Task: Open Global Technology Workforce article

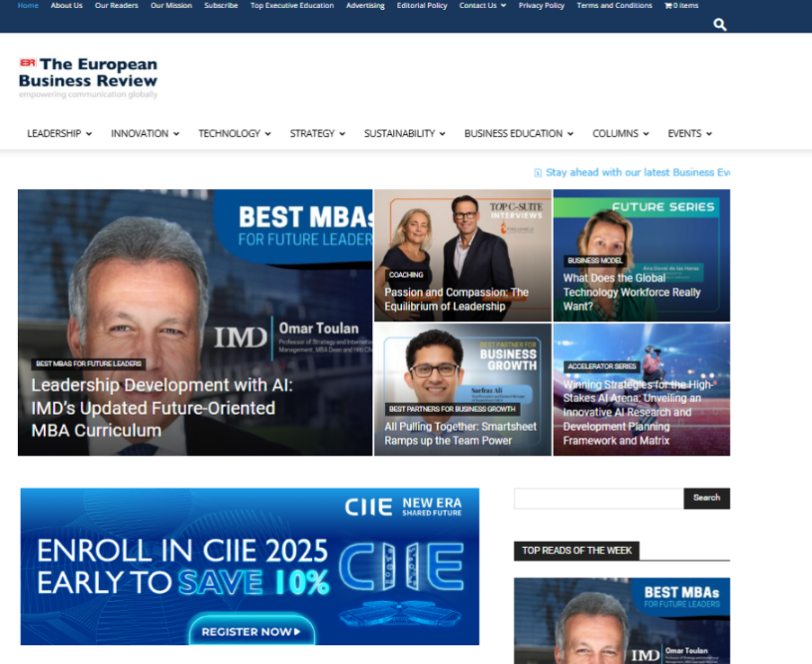Action: 632,292
